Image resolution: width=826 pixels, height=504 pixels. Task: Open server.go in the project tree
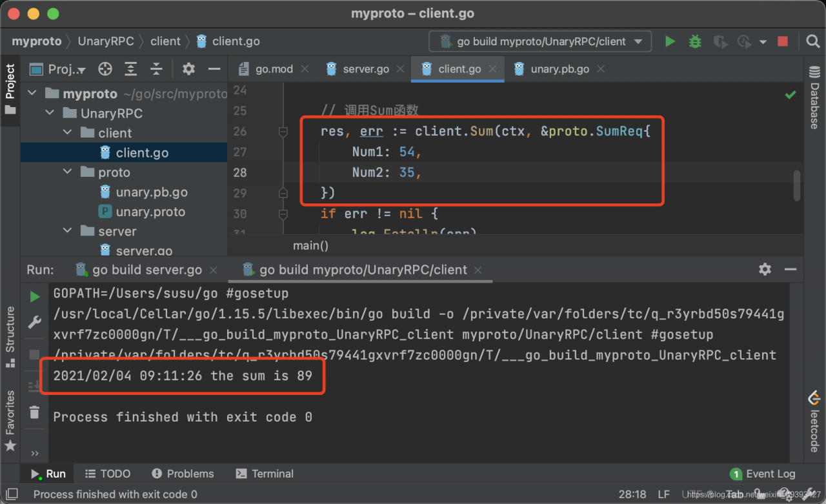pos(144,250)
